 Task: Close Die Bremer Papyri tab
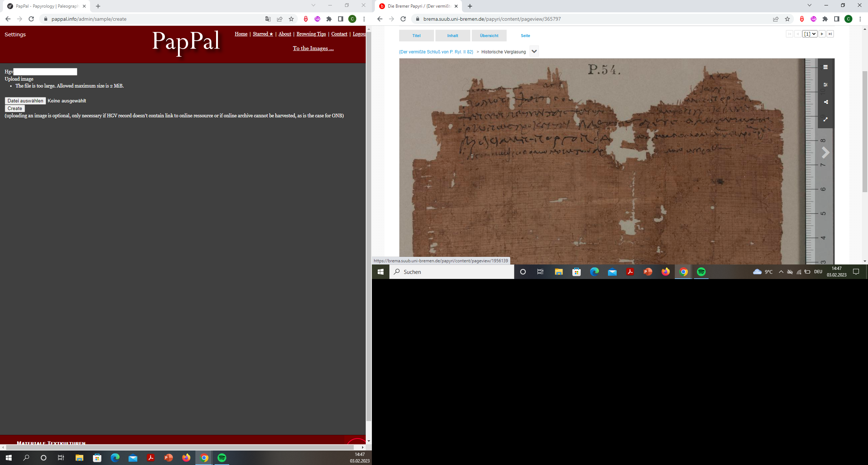456,6
